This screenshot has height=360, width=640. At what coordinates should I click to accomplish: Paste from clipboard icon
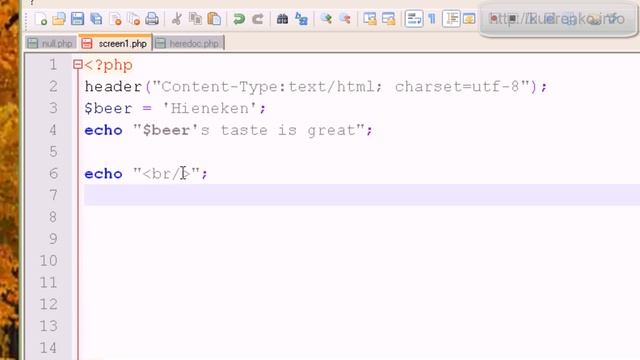point(214,19)
